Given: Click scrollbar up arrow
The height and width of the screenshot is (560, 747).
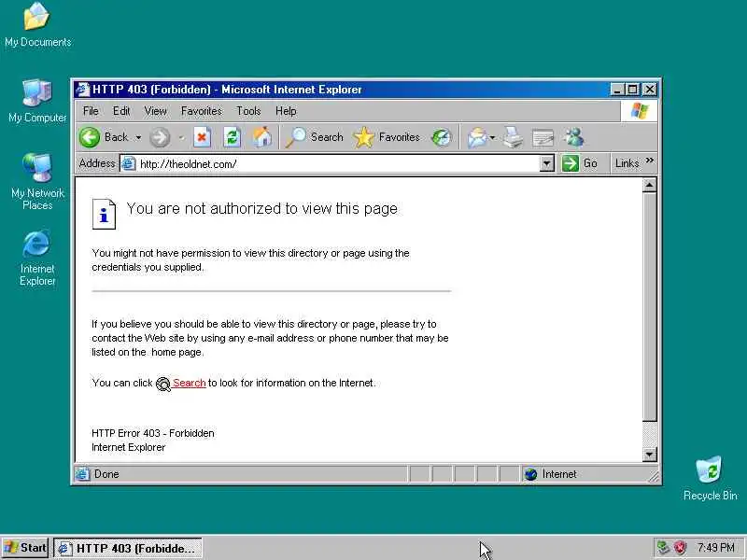Looking at the screenshot, I should point(649,185).
